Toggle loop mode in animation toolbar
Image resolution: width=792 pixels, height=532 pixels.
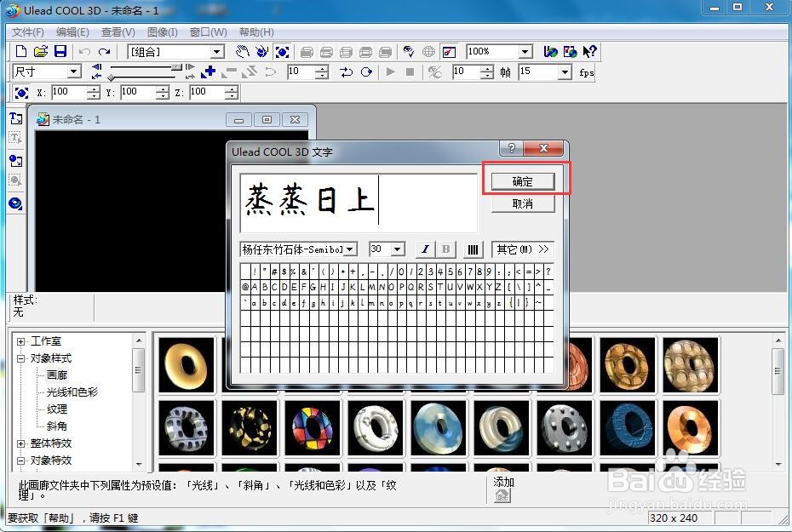(366, 72)
